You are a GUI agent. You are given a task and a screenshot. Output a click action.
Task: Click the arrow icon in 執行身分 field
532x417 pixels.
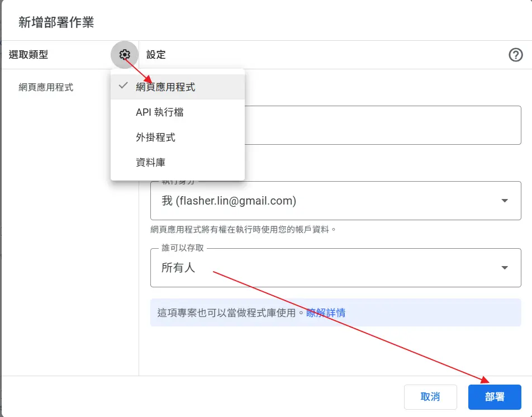tap(504, 201)
